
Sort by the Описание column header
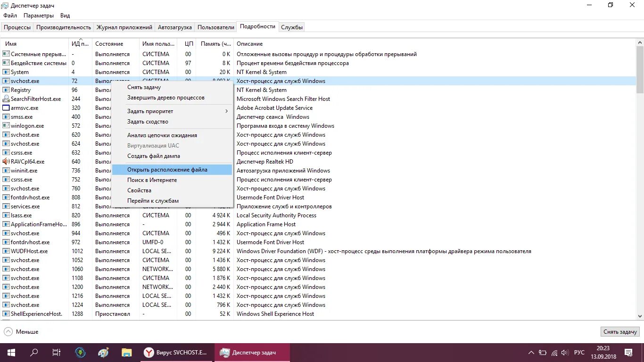[x=249, y=44]
